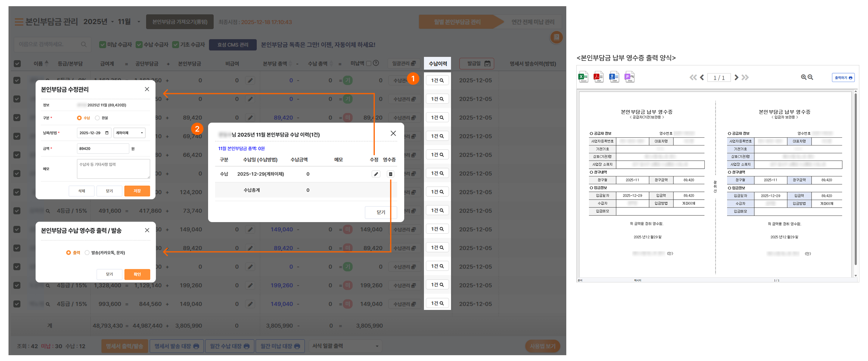
Task: Click the 확인 button in receipt dialog
Action: point(137,274)
